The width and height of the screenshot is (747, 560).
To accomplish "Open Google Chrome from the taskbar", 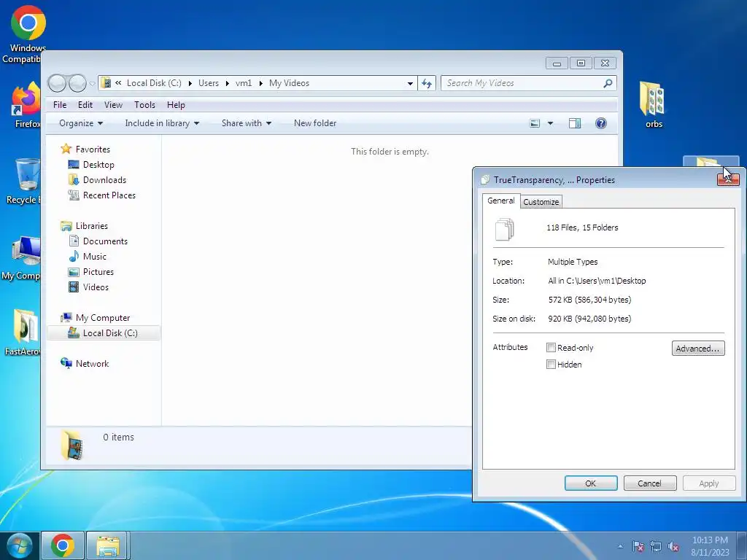I will coord(63,545).
